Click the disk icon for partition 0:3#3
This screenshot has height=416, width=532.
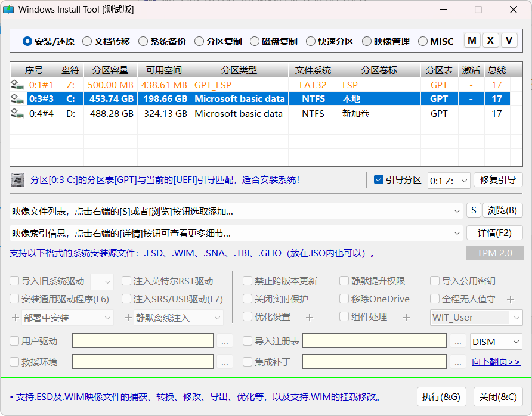tap(17, 99)
